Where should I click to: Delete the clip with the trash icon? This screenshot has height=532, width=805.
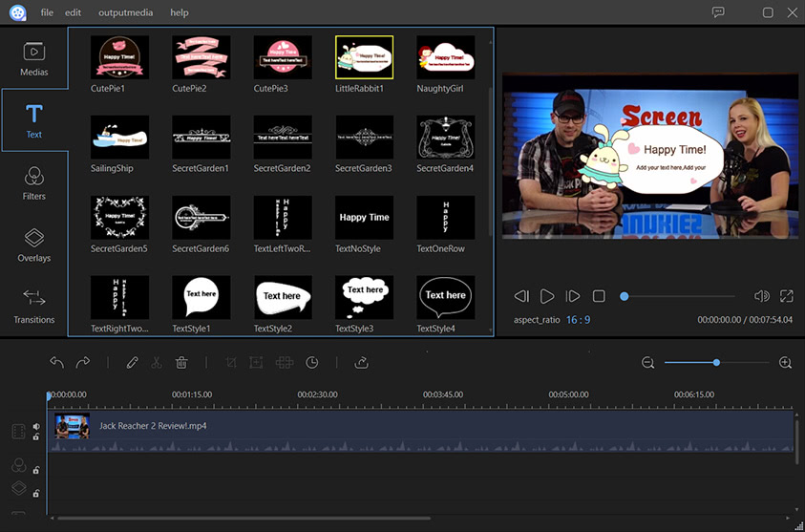point(181,363)
